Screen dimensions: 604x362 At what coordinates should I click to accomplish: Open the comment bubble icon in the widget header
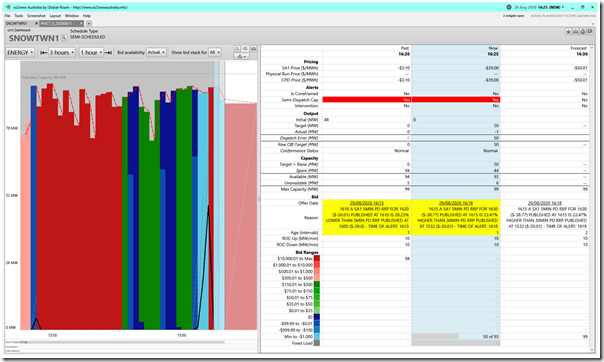tap(590, 32)
